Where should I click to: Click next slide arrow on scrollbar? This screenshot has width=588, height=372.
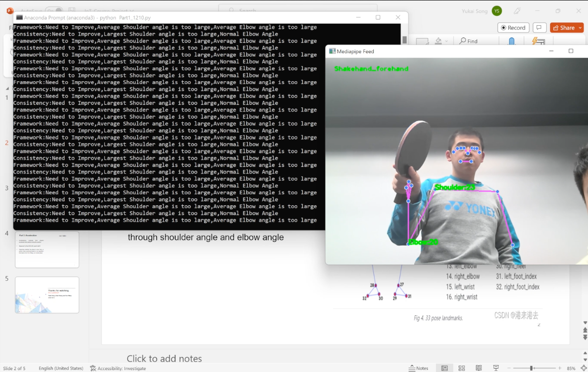pos(585,337)
